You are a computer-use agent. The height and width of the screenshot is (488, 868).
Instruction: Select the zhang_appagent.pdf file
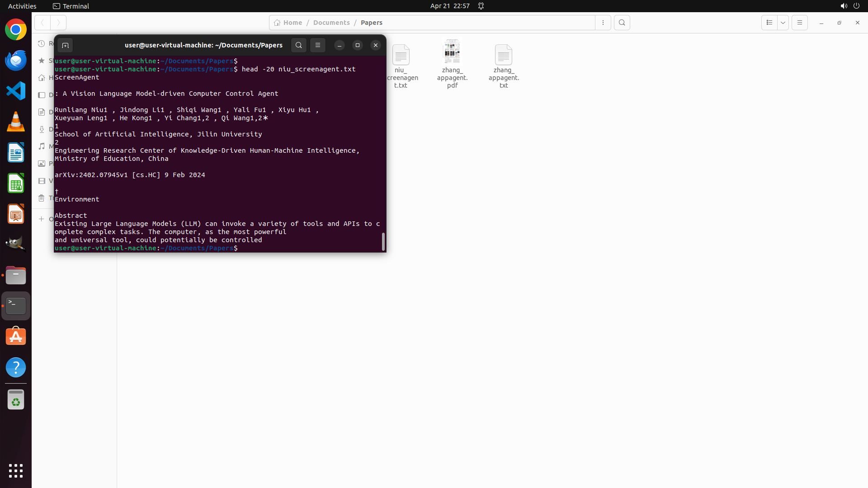pos(452,52)
